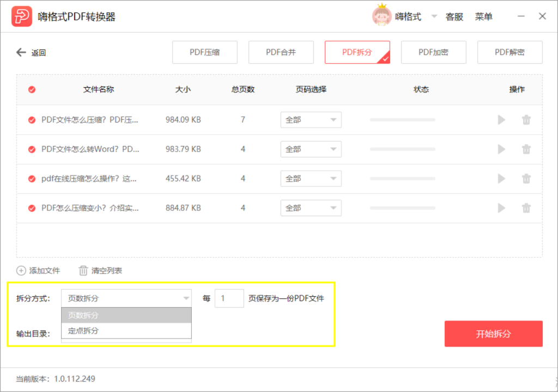558x392 pixels.
Task: Switch to the PDF压缩 tab
Action: tap(205, 52)
